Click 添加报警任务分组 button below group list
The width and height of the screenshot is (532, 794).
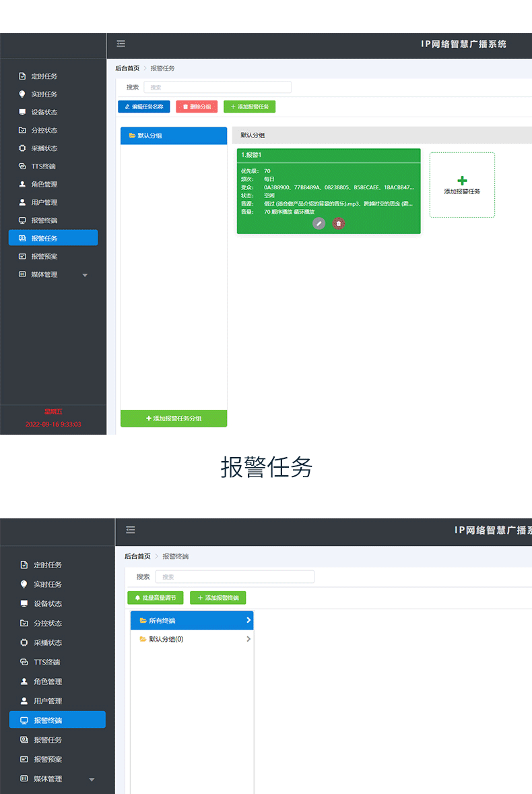click(x=174, y=419)
